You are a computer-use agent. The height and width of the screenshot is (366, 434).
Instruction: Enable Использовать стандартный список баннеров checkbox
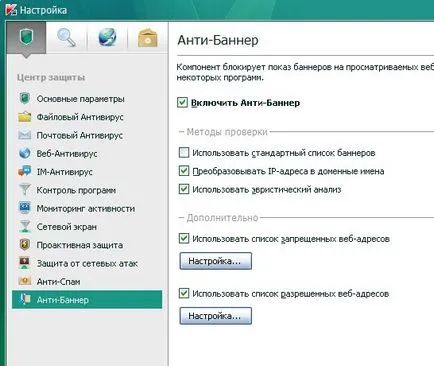point(184,153)
